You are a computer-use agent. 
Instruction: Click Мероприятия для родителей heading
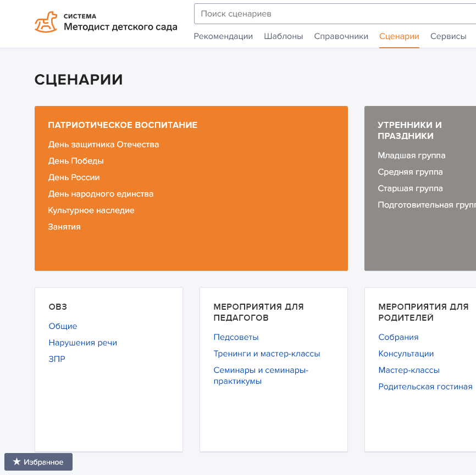(x=423, y=312)
